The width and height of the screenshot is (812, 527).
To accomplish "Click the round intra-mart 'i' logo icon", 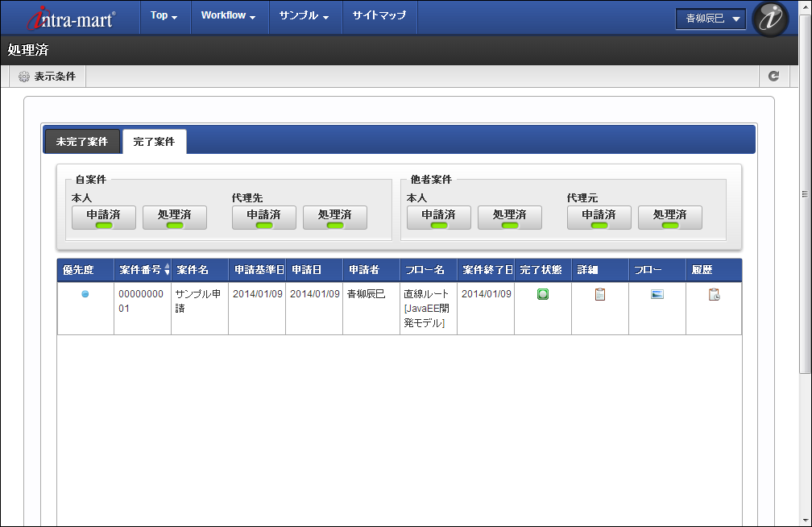I will coord(770,19).
